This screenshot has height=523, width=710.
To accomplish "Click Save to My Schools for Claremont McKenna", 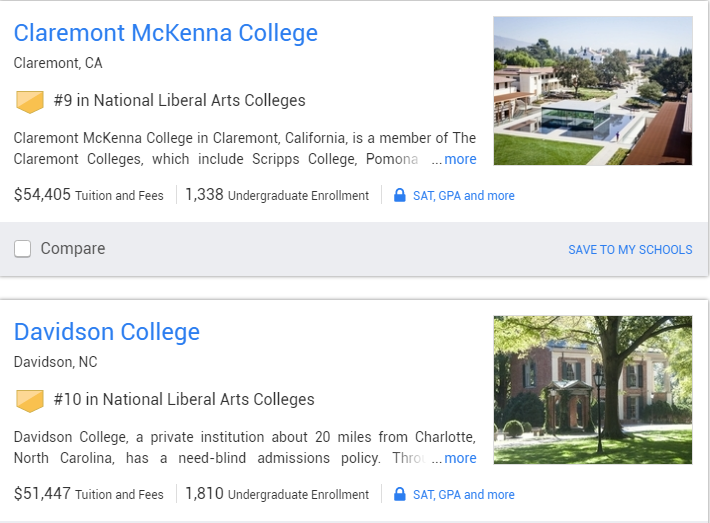I will (630, 250).
